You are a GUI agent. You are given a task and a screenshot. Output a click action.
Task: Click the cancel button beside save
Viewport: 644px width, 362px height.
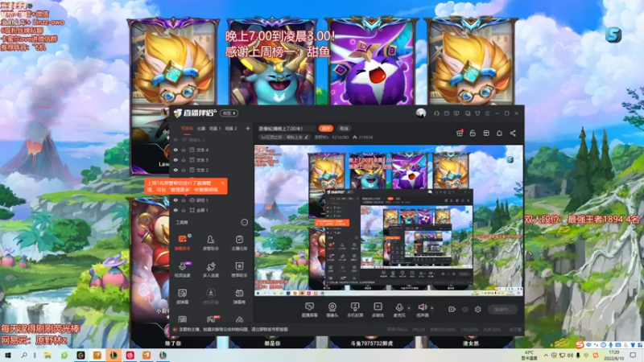click(x=345, y=129)
